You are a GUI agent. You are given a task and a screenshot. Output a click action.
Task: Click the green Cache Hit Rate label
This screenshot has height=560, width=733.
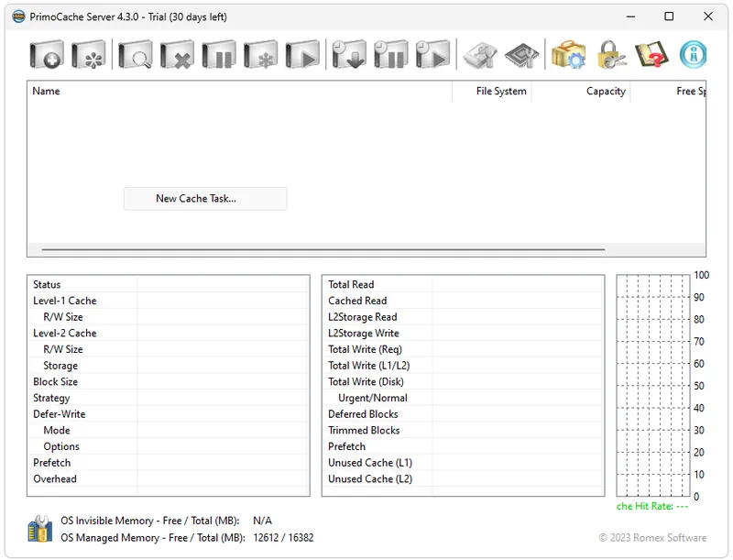pos(652,506)
